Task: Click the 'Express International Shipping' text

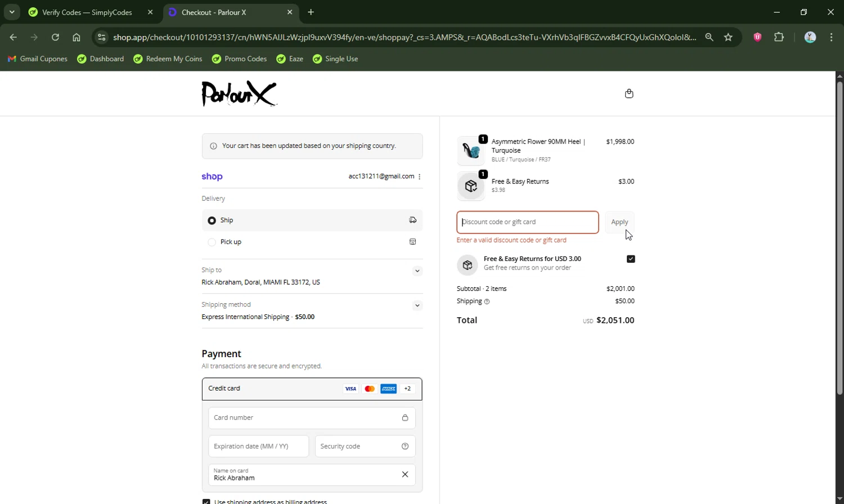Action: click(x=245, y=317)
